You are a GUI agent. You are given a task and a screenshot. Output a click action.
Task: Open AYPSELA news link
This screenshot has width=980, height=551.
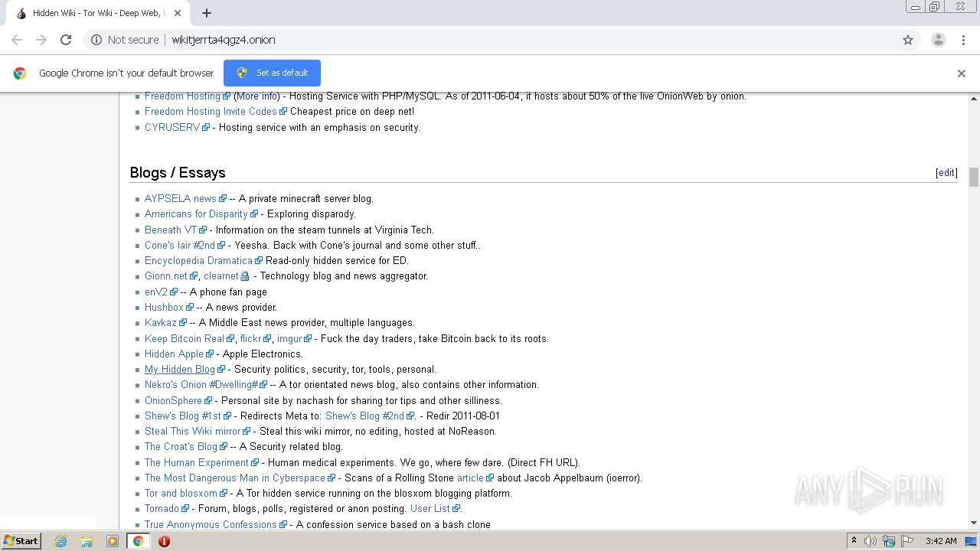tap(181, 199)
